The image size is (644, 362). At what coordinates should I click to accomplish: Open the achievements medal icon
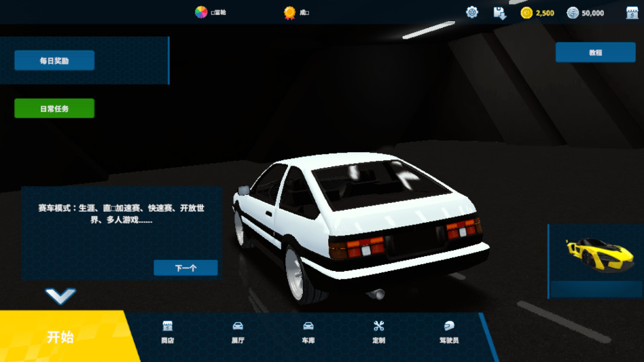click(289, 13)
